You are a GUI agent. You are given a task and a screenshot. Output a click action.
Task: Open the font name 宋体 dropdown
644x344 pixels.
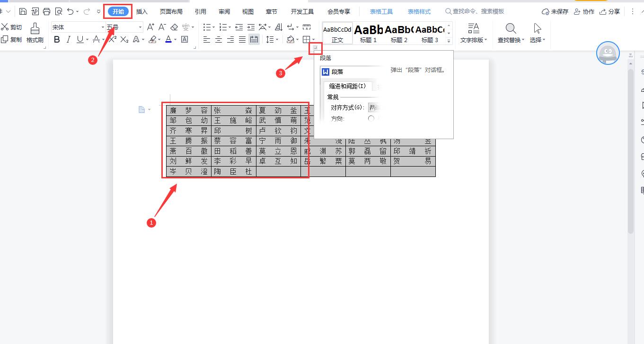click(103, 27)
